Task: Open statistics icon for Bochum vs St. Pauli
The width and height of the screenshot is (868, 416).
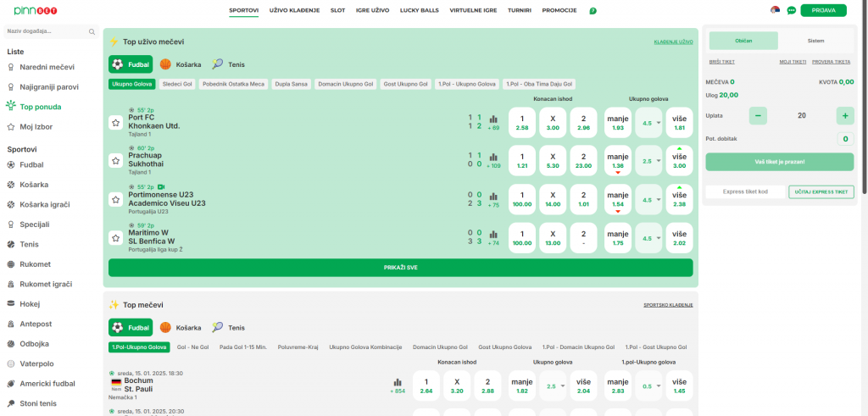Action: coord(398,382)
